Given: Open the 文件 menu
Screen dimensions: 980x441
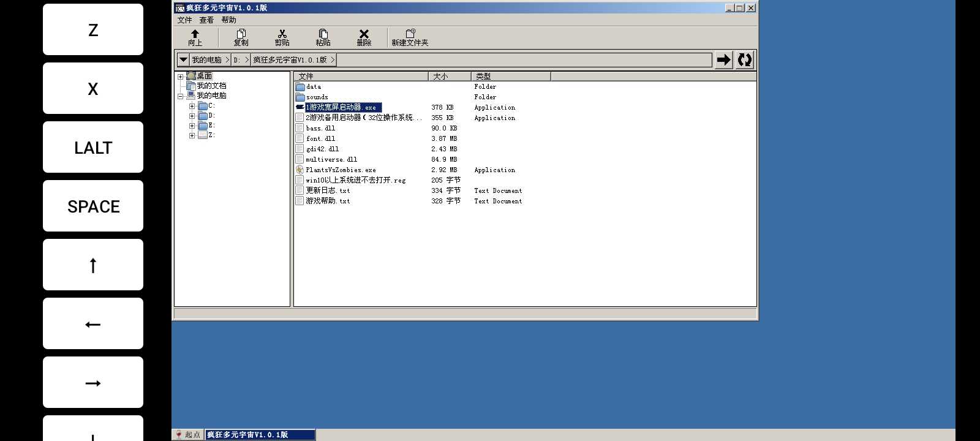Looking at the screenshot, I should (x=184, y=20).
